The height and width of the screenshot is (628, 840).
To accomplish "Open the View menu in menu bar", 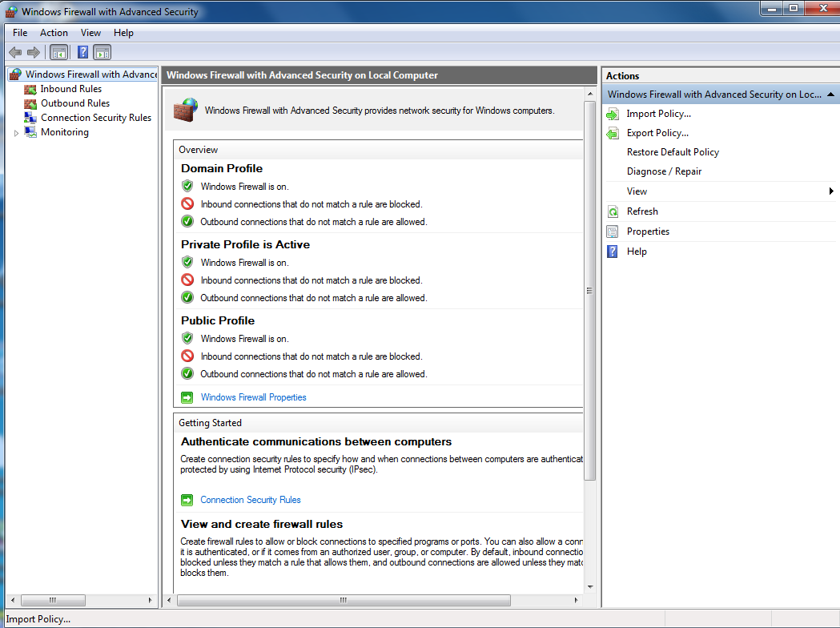I will point(90,33).
